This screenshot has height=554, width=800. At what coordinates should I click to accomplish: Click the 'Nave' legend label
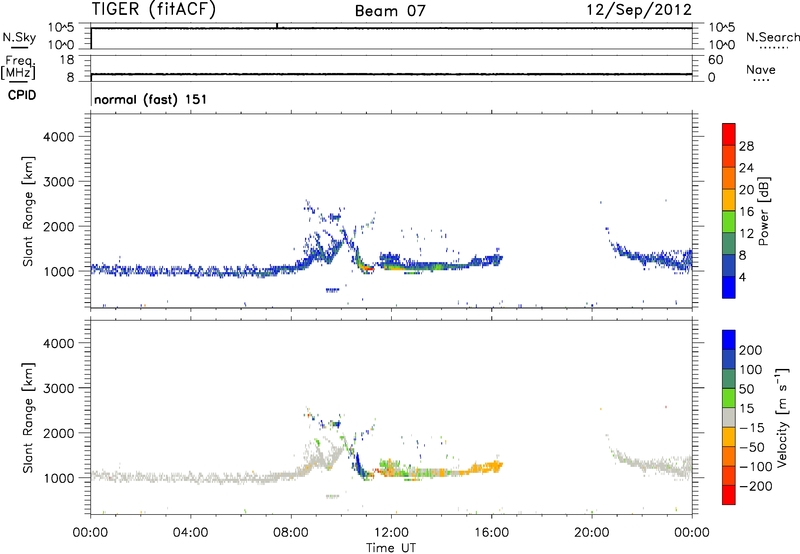[x=761, y=70]
